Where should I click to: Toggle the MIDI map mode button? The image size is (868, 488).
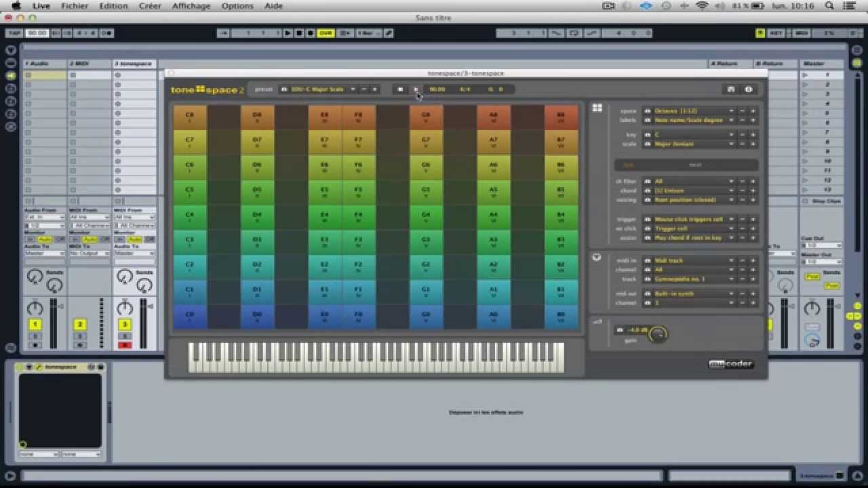(x=802, y=33)
